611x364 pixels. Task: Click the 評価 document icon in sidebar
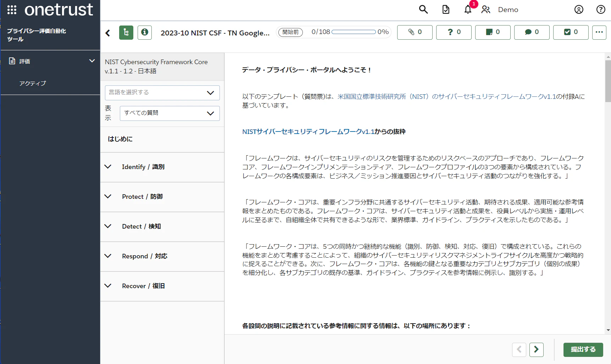pyautogui.click(x=12, y=61)
